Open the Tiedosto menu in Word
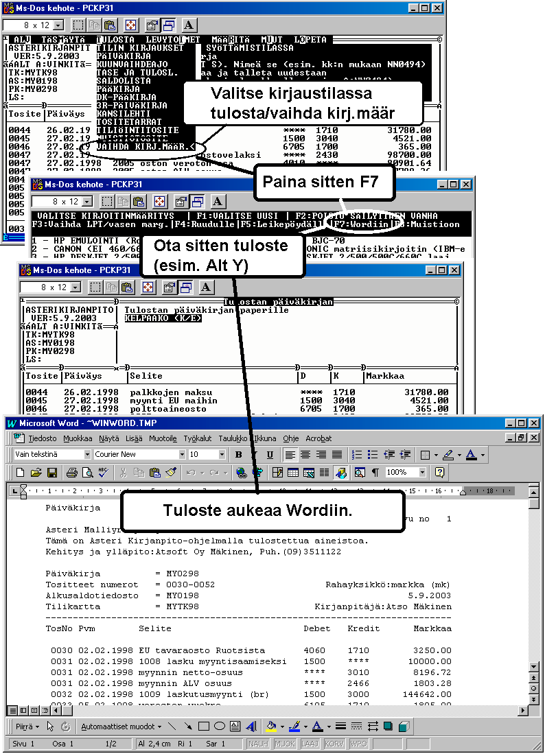This screenshot has height=756, width=545. (x=43, y=438)
